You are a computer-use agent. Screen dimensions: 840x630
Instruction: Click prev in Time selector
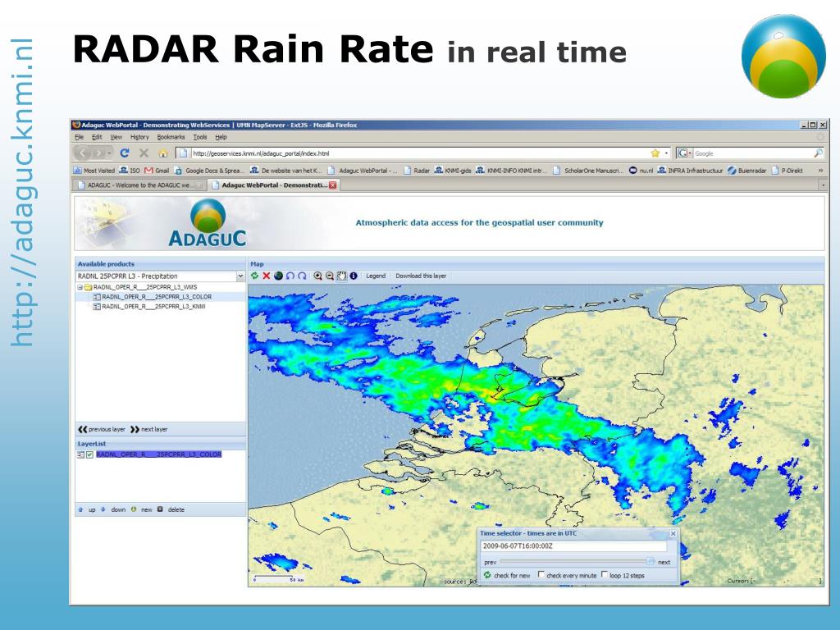point(491,562)
